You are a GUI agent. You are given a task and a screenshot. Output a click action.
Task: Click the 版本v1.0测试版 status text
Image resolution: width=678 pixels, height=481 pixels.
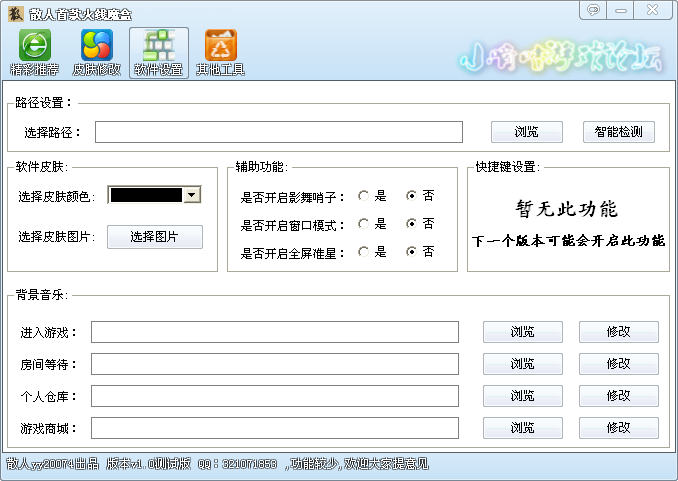point(149,464)
